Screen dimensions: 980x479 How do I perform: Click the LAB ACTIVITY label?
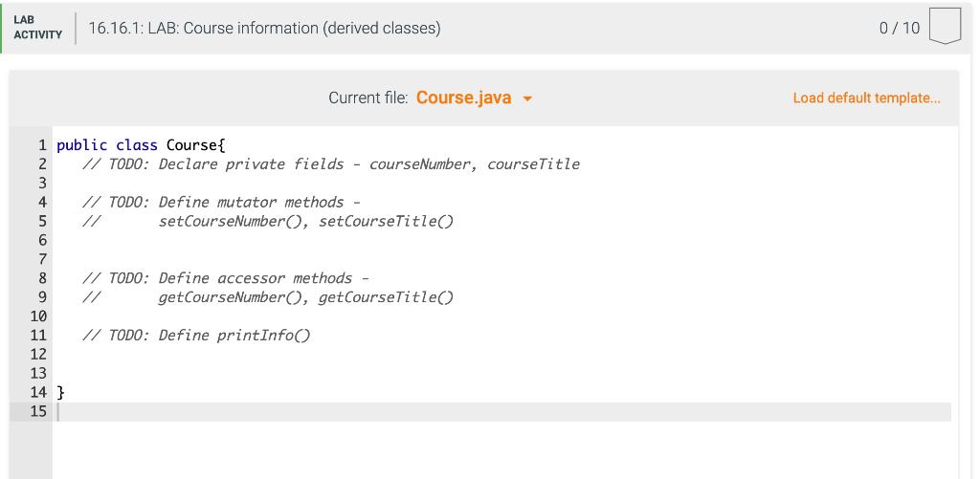point(37,28)
